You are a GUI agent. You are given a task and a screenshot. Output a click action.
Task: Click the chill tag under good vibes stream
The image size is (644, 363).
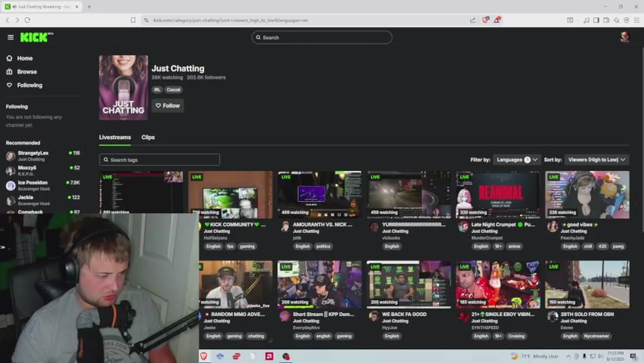click(588, 247)
